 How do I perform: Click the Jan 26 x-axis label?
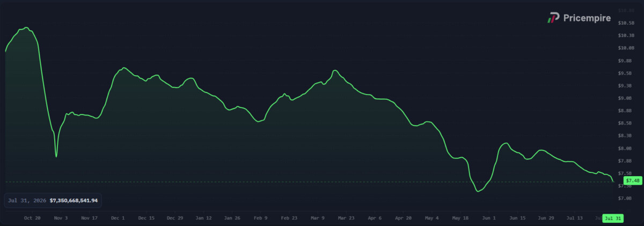coord(232,218)
